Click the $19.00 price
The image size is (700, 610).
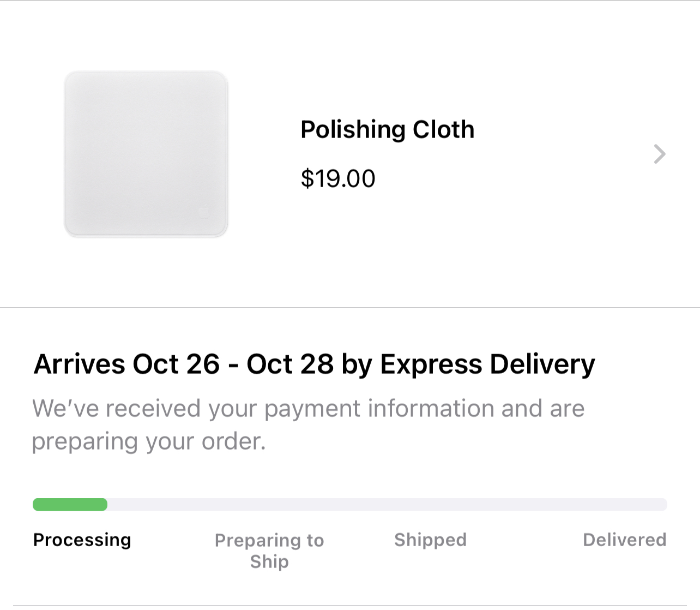[x=338, y=179]
